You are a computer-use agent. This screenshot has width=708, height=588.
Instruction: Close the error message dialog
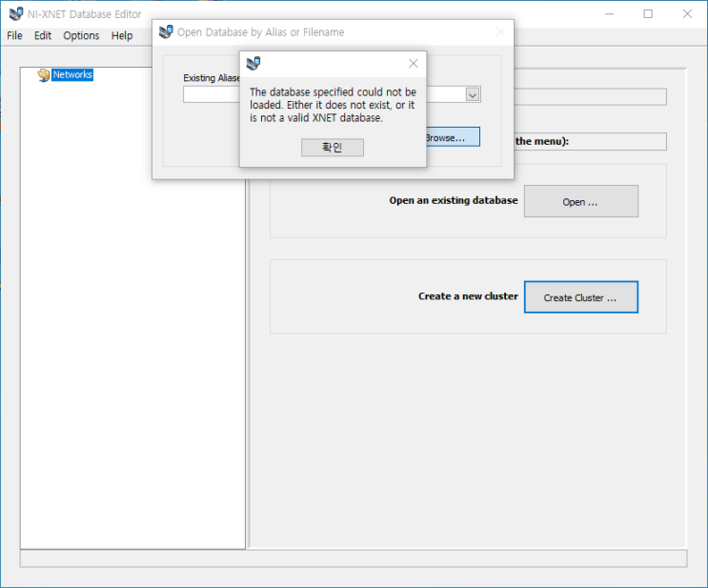[x=414, y=64]
